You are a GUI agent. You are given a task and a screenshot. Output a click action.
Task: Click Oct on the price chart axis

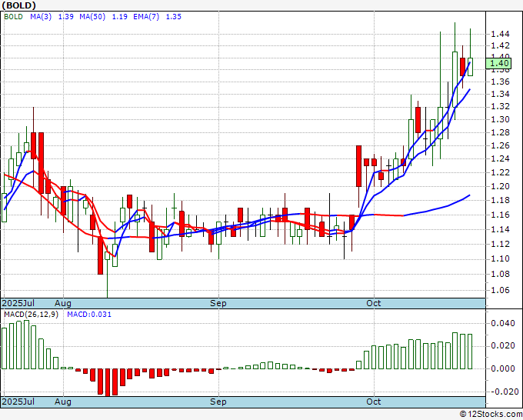(374, 303)
